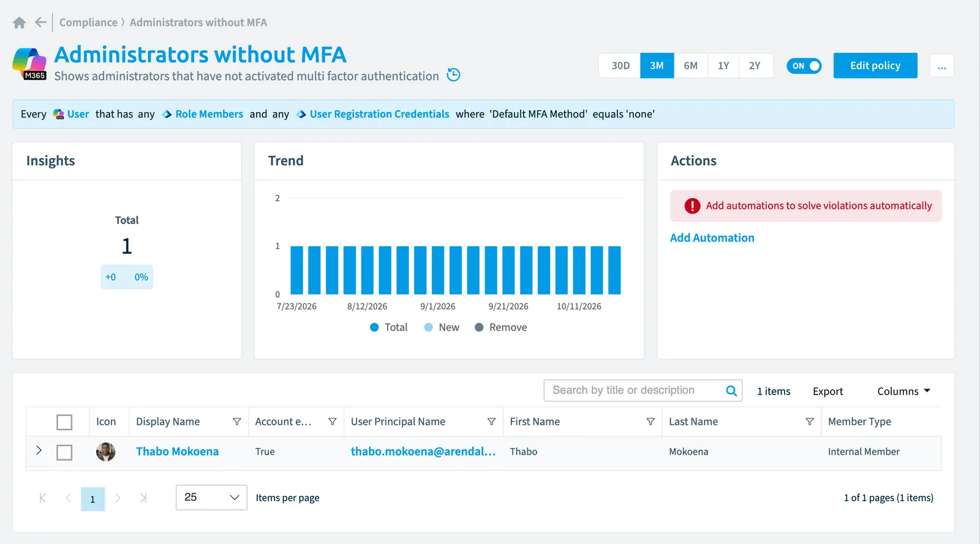
Task: Tick the select-all header checkbox
Action: pos(64,422)
